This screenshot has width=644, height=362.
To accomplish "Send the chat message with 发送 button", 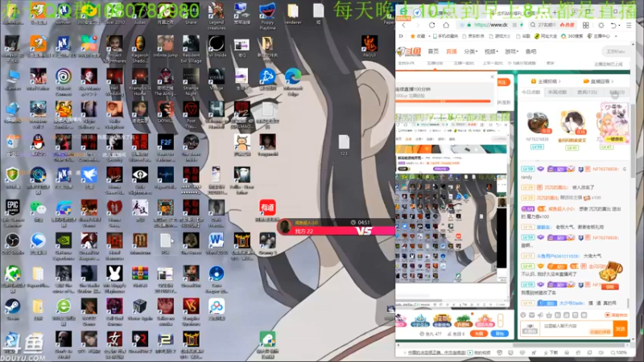I will click(620, 328).
